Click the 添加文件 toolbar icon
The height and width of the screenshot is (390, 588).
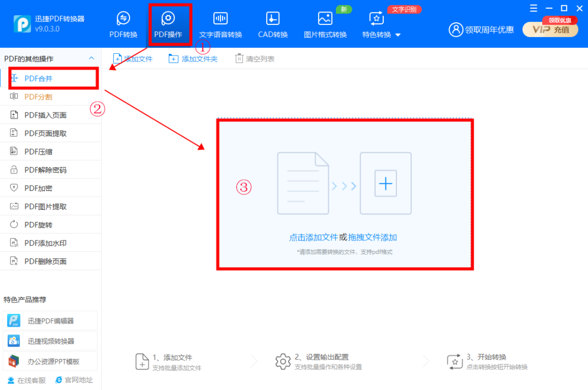[118, 59]
